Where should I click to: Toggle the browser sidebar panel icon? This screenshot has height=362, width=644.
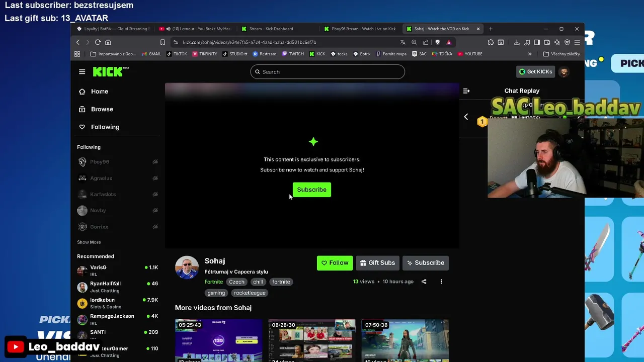[537, 42]
